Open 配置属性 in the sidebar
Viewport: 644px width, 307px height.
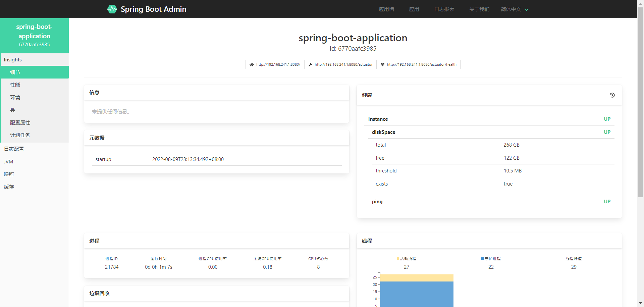[x=35, y=122]
